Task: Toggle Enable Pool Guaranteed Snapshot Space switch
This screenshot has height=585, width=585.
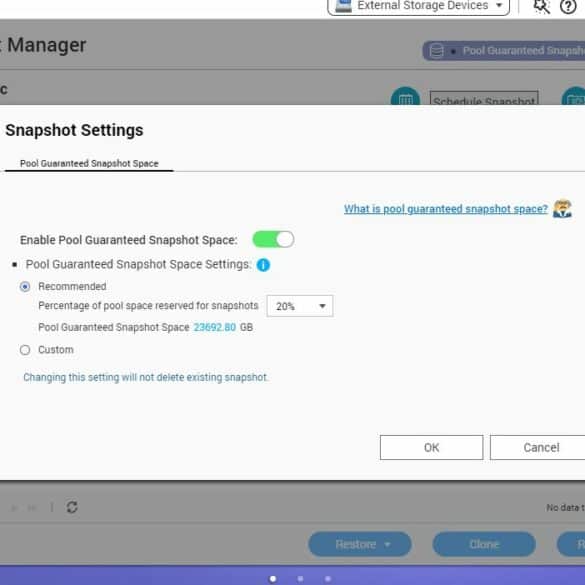Action: [x=273, y=240]
